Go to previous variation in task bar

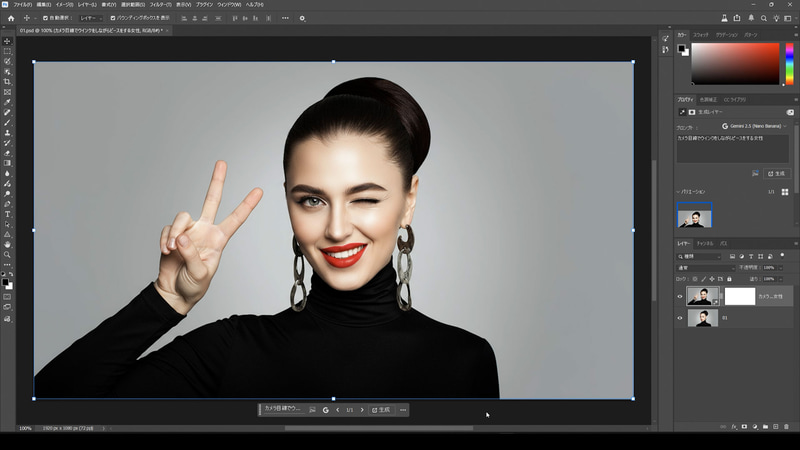(337, 410)
